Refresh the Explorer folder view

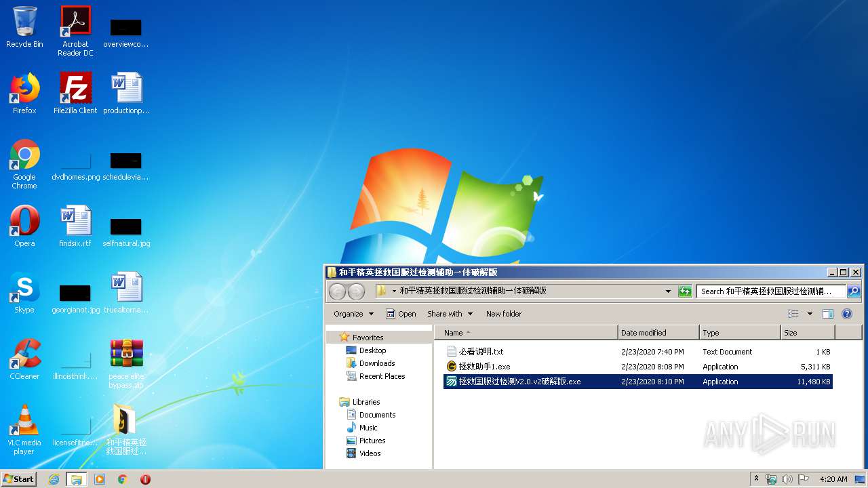686,291
